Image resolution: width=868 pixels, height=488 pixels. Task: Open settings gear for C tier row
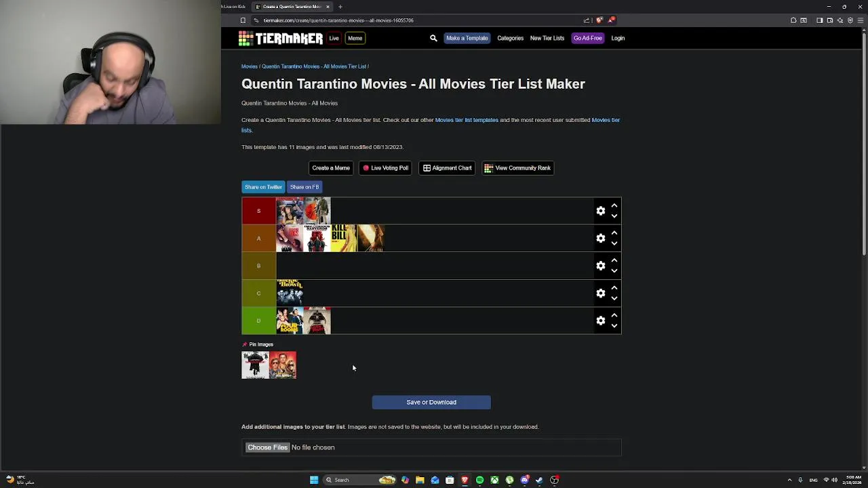point(600,293)
